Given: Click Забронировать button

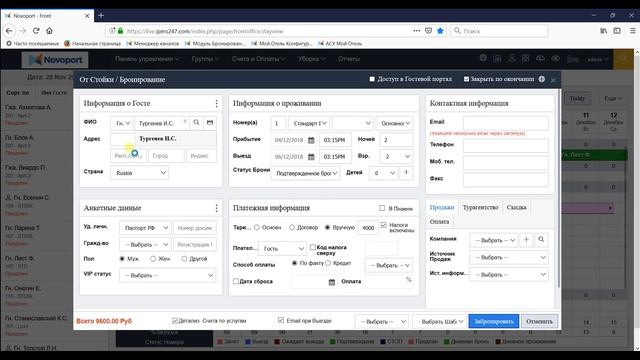Looking at the screenshot, I should tap(493, 321).
